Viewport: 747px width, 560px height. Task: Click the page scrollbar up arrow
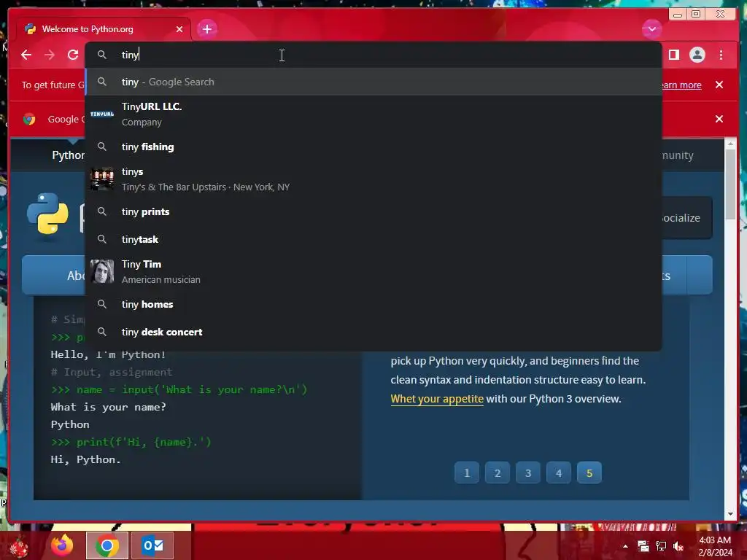point(730,144)
